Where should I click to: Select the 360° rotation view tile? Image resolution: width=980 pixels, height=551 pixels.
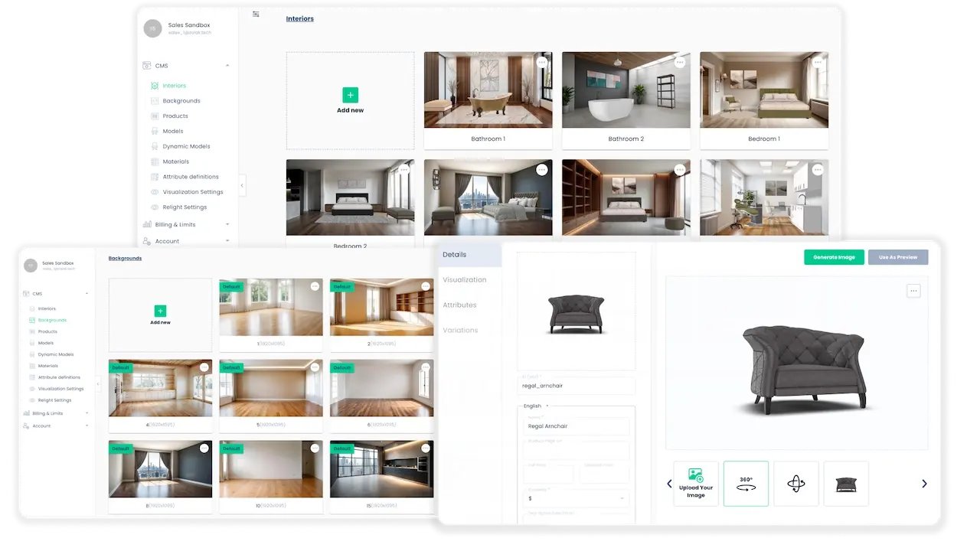(746, 484)
